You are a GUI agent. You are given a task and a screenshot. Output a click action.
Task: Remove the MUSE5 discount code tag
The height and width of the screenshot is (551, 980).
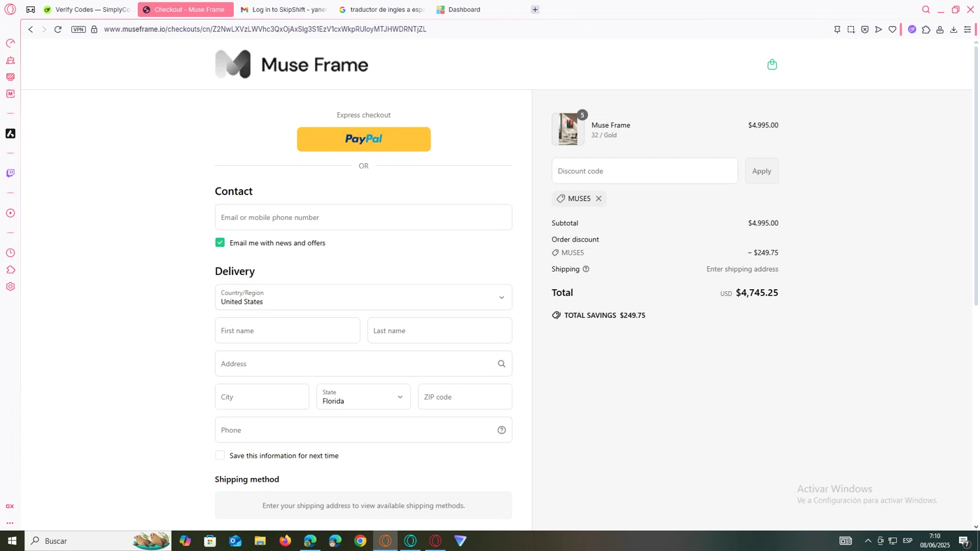598,198
